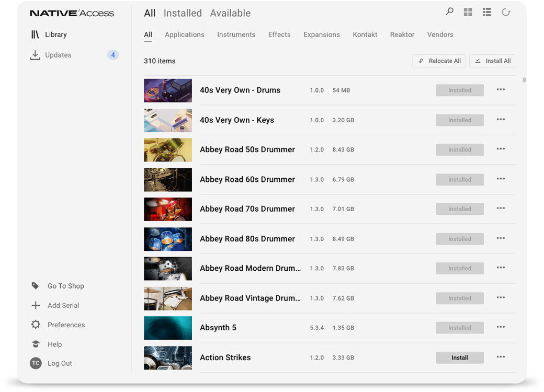Open more options for Absynth 5
The height and width of the screenshot is (392, 544).
(x=501, y=327)
